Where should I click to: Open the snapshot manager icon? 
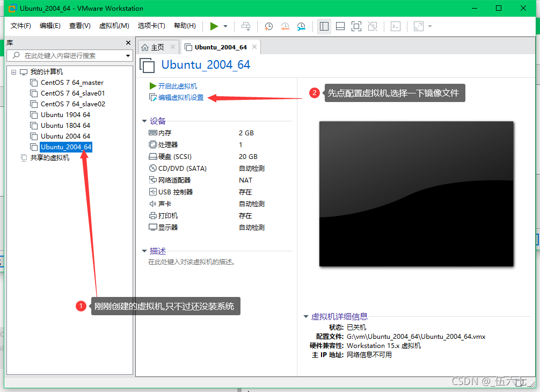[x=301, y=26]
